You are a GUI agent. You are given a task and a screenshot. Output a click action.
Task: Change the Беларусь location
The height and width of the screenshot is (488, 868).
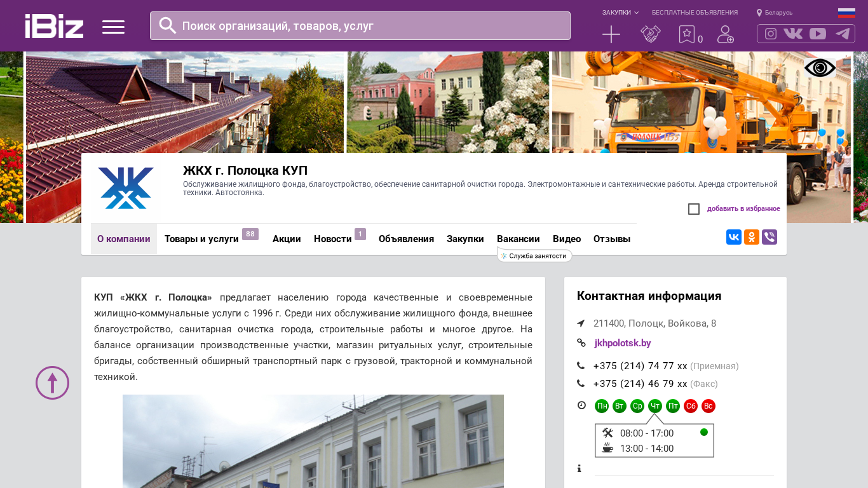coord(775,13)
